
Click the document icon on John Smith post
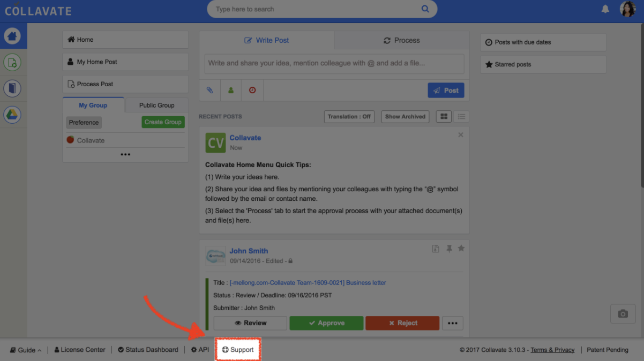[436, 249]
